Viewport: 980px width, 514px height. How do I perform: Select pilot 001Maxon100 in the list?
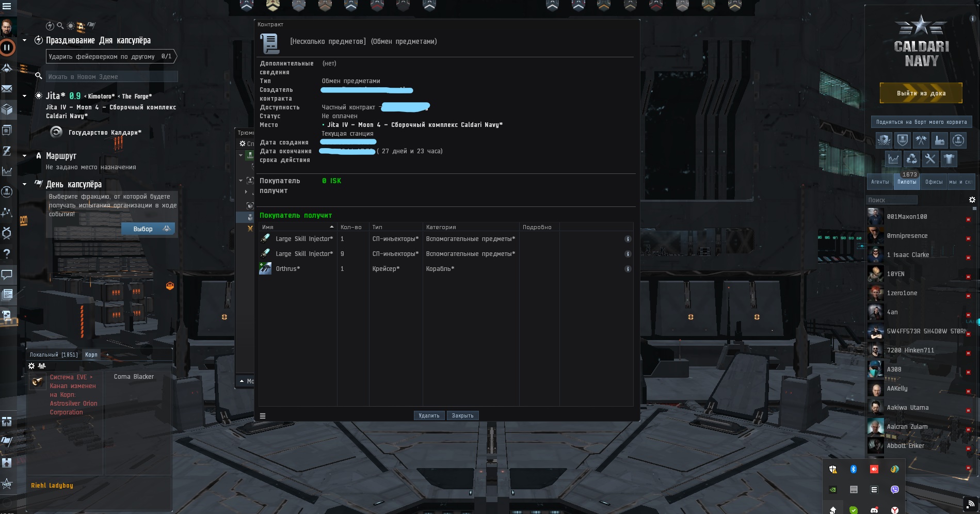[x=919, y=217]
